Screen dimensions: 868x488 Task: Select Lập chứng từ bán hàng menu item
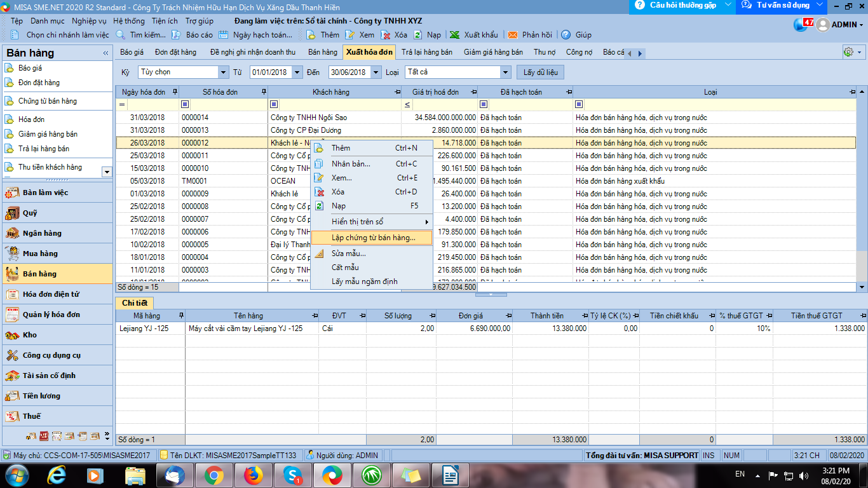(372, 238)
